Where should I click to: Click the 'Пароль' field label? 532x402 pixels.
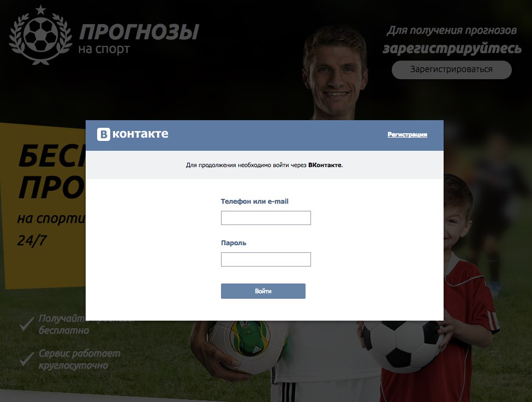tap(234, 243)
